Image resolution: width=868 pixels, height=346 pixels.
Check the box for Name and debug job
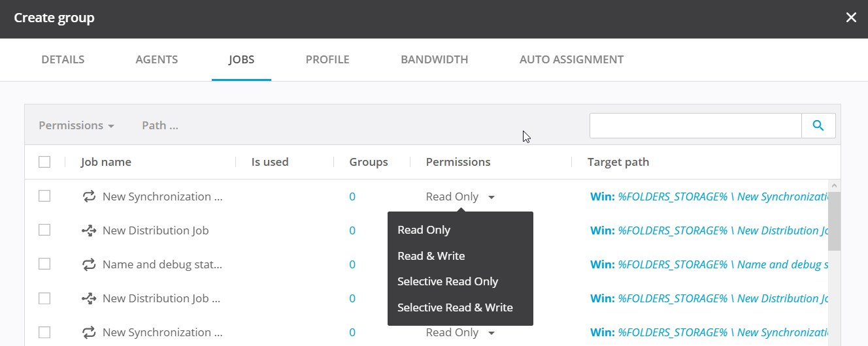[44, 264]
